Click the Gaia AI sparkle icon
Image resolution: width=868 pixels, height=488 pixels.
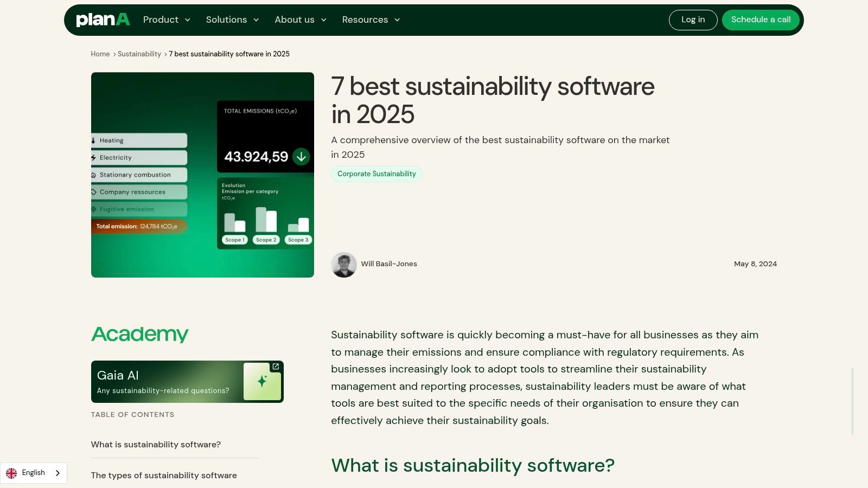pyautogui.click(x=262, y=381)
